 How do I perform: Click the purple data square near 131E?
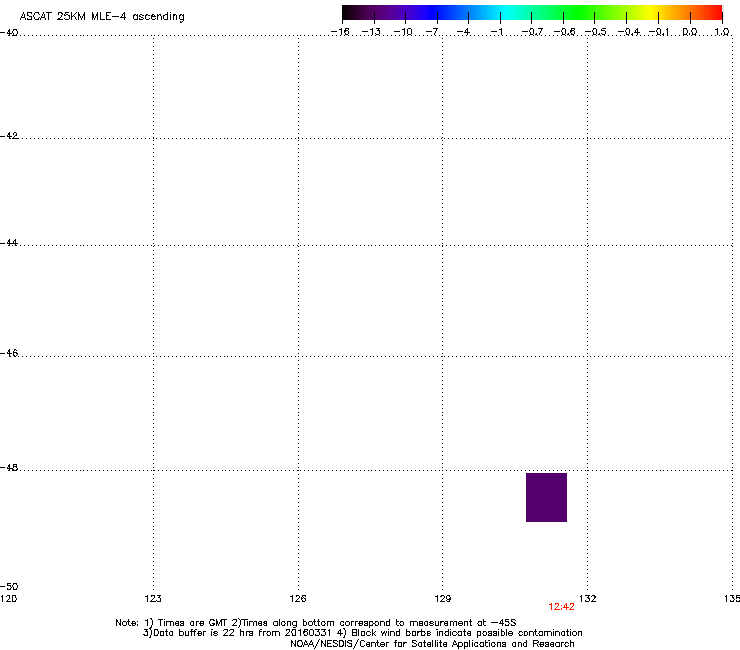(x=546, y=497)
